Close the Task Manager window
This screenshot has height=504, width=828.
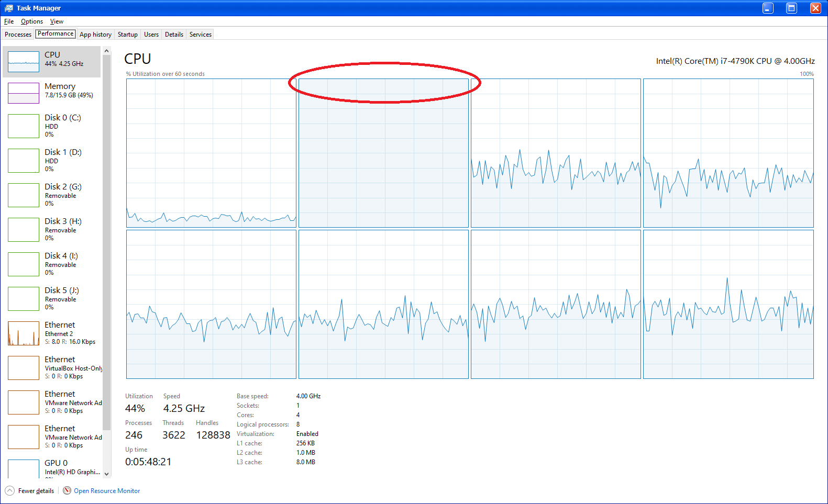pos(815,8)
